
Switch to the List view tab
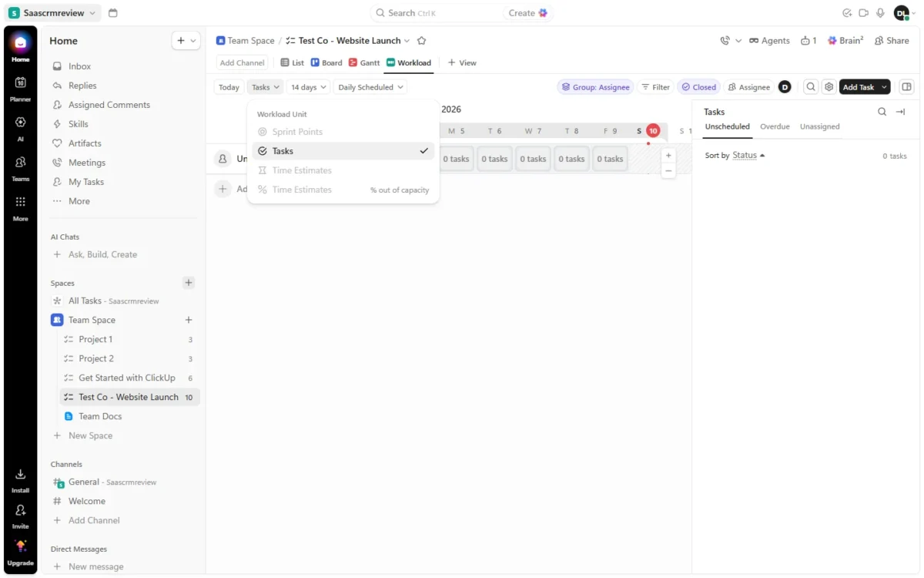[293, 62]
